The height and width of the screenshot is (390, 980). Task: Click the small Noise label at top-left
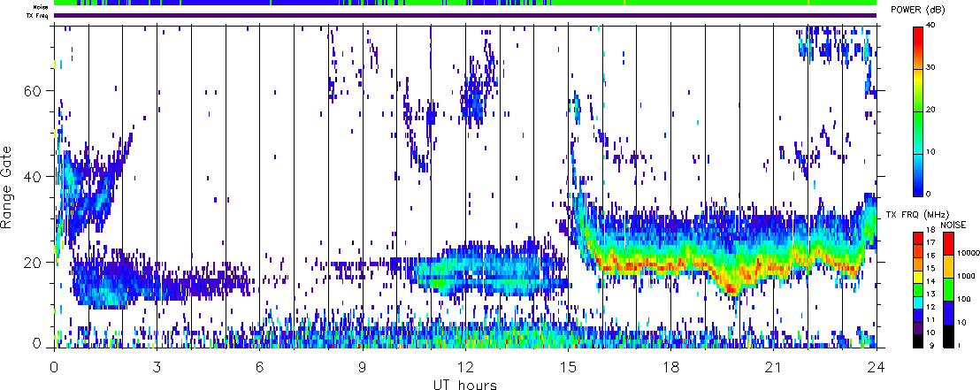pos(41,7)
